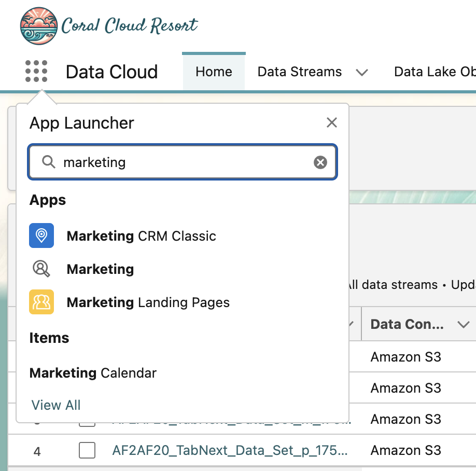Close the App Launcher panel
This screenshot has height=471, width=476.
pyautogui.click(x=331, y=123)
